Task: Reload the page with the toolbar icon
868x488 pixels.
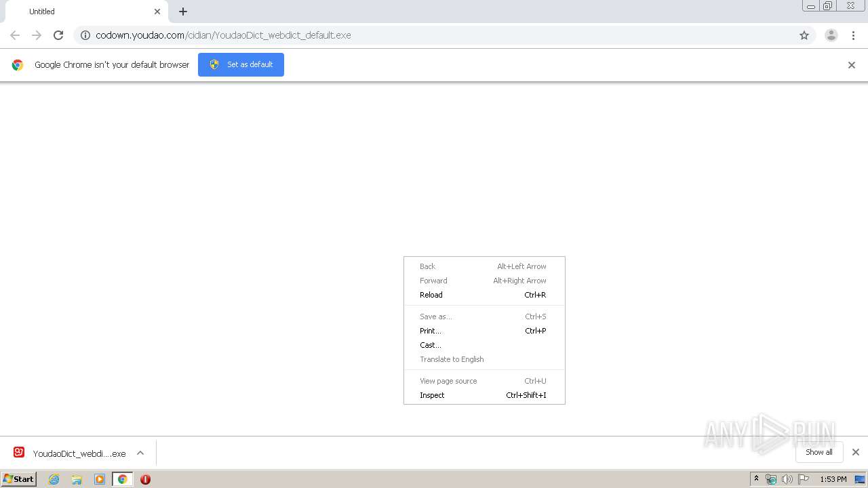Action: (x=58, y=35)
